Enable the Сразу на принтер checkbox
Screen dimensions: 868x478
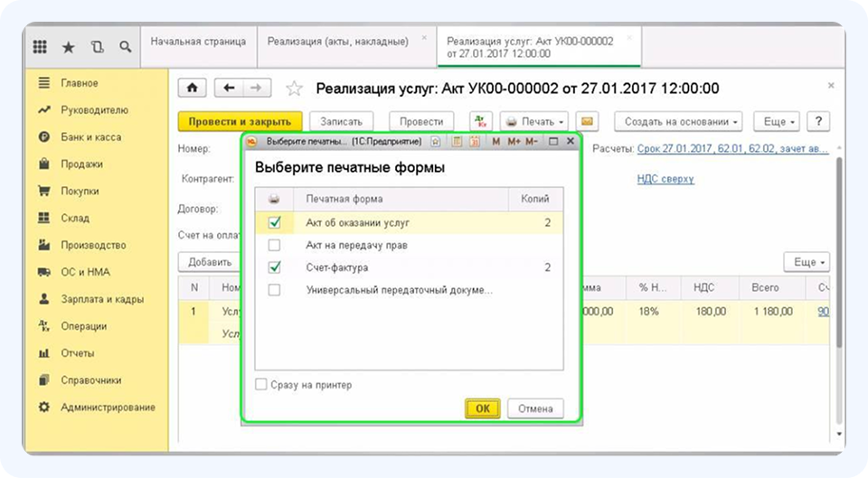tap(261, 385)
